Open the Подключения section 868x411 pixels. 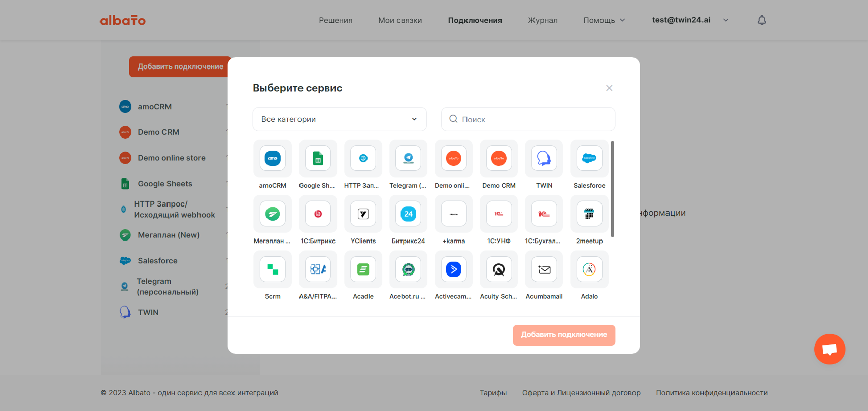click(475, 20)
